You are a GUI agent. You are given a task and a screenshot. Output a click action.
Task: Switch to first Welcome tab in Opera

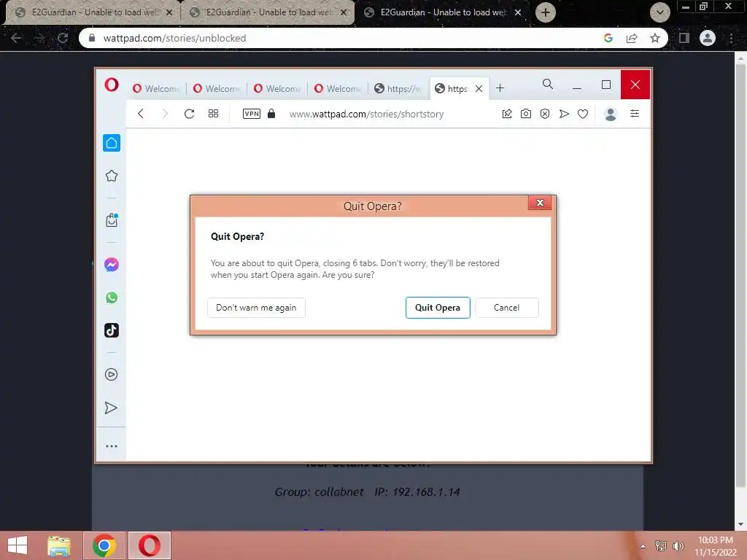pyautogui.click(x=156, y=88)
